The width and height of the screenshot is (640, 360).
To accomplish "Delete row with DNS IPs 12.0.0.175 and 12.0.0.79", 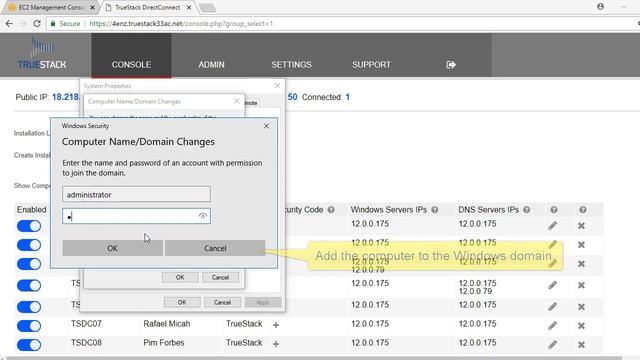I will pos(582,285).
